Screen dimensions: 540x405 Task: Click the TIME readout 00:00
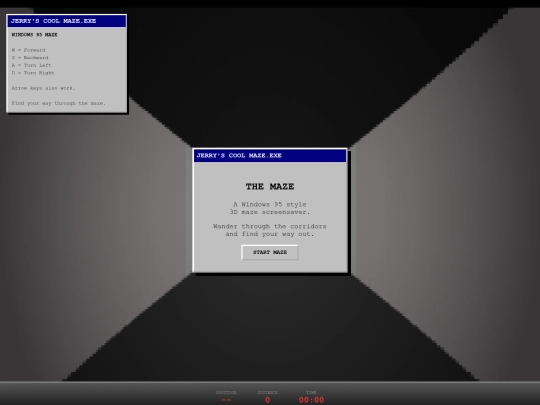coord(311,400)
